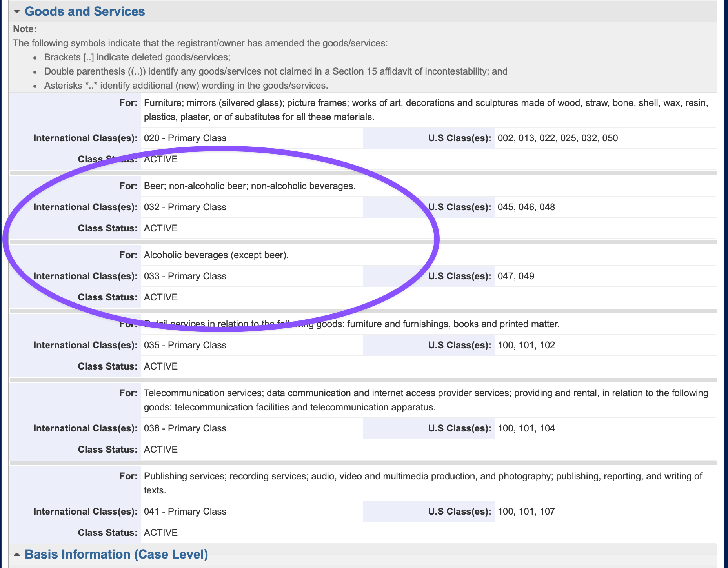Screen dimensions: 728x568
Task: Select '020 - Primary Class' value
Action: coord(185,138)
